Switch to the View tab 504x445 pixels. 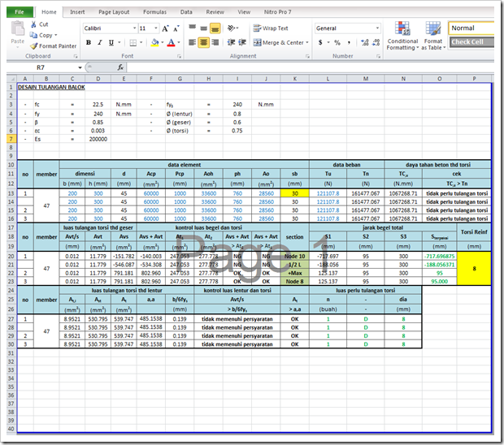244,12
